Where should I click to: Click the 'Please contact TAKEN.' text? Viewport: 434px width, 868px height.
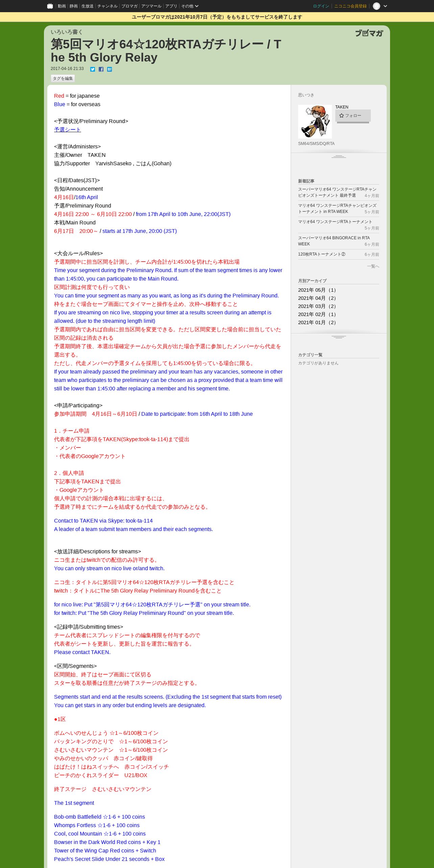pyautogui.click(x=82, y=652)
